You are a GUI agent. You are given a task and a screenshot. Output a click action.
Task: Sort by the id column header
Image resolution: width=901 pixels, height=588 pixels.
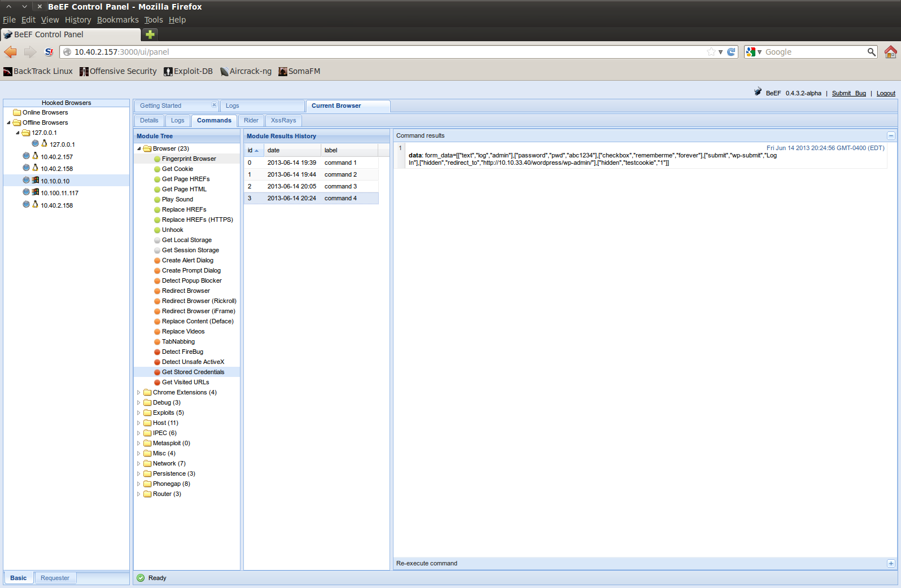pos(253,150)
